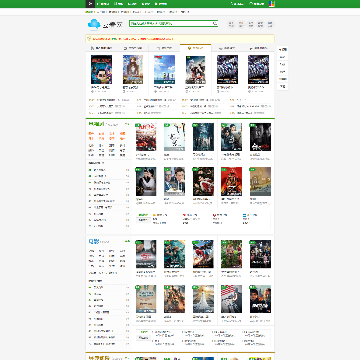360x360 pixels.
Task: Open the brown armored mecha movie poster
Action: [174, 299]
